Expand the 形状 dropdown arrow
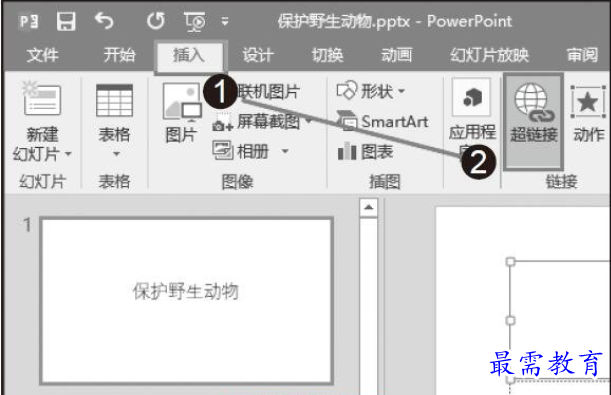 [402, 92]
